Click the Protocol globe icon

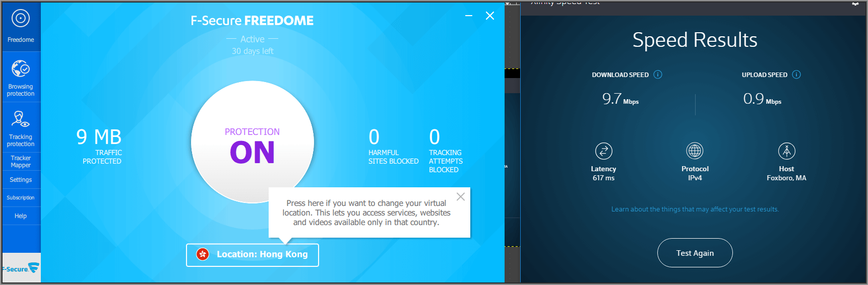[695, 151]
